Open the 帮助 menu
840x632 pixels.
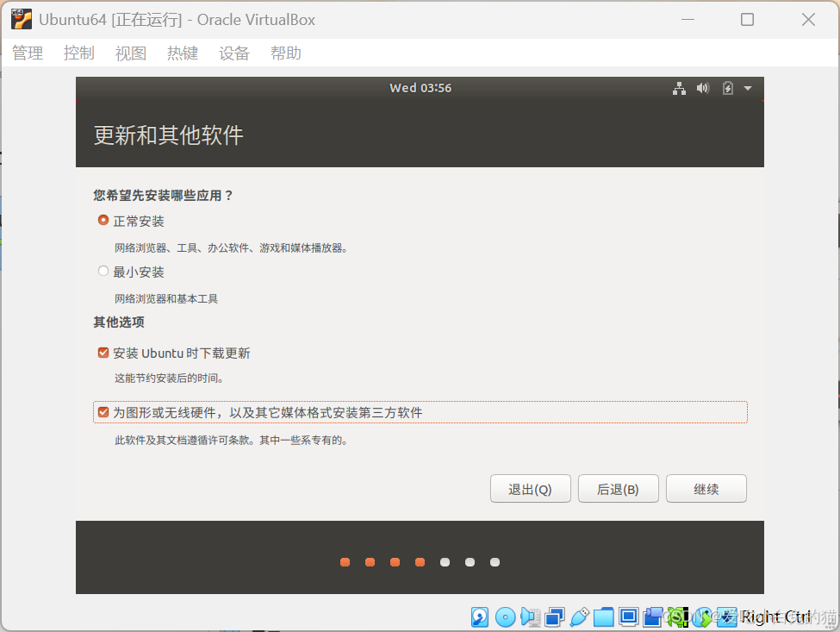tap(285, 53)
